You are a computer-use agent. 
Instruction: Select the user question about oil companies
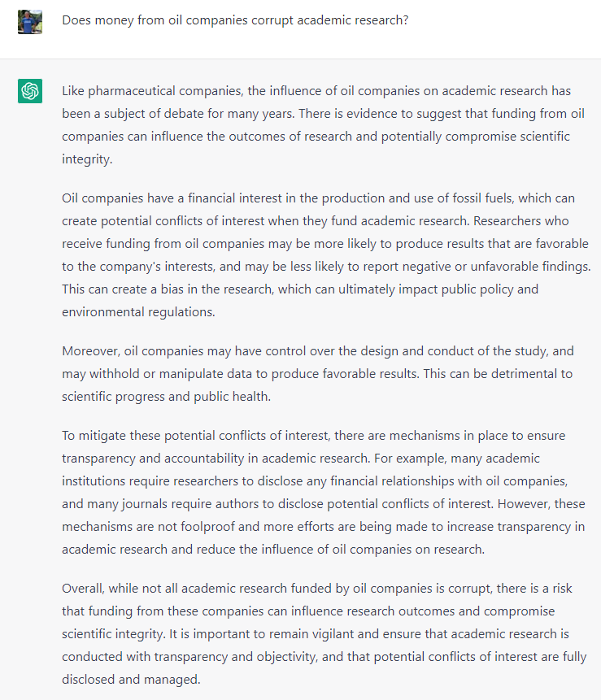click(x=235, y=20)
